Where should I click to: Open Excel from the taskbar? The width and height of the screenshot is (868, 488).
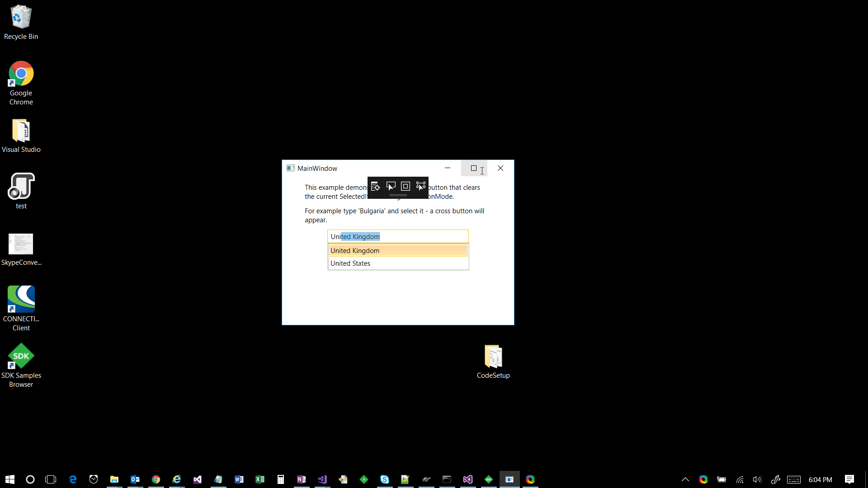pyautogui.click(x=260, y=479)
